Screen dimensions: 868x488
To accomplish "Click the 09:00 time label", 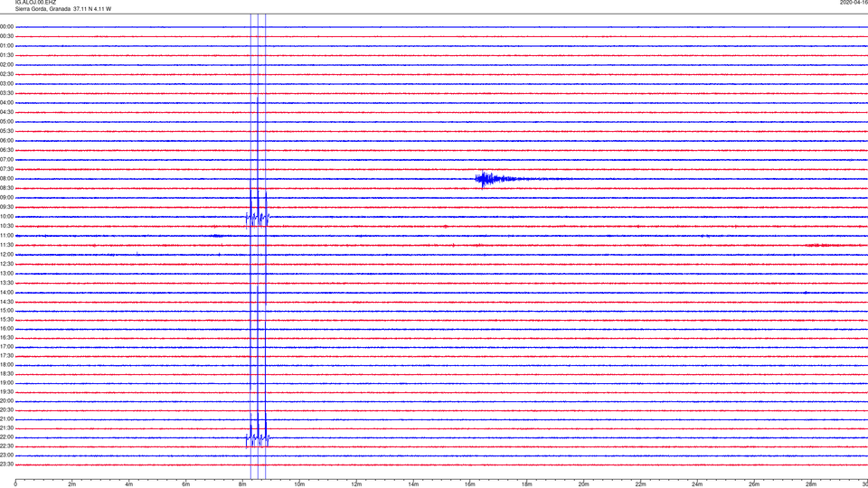I will pos(6,198).
